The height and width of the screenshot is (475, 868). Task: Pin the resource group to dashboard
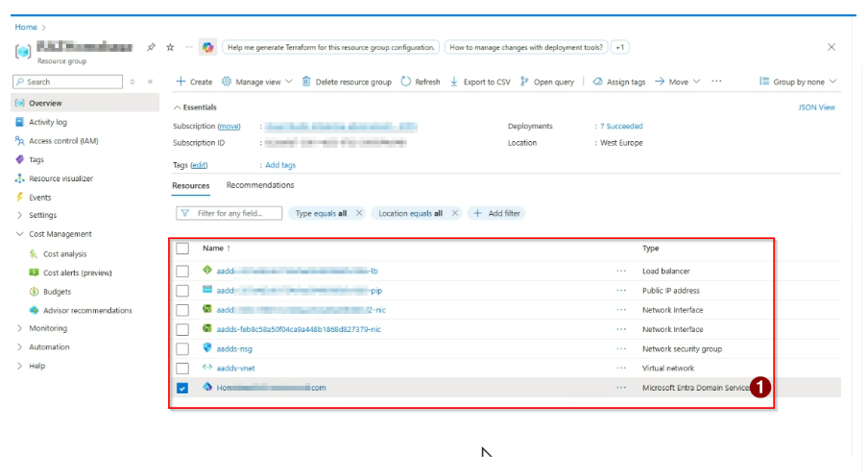(151, 48)
